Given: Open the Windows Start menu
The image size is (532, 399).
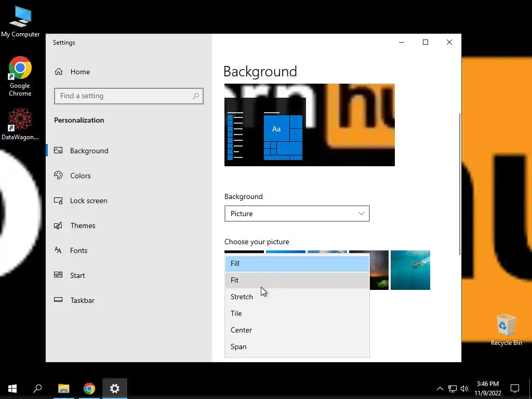Looking at the screenshot, I should pos(12,389).
